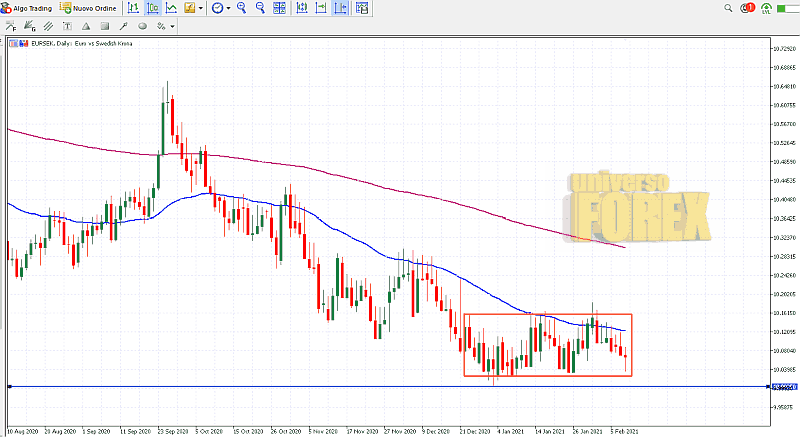Enable chart auto scroll

pyautogui.click(x=322, y=8)
